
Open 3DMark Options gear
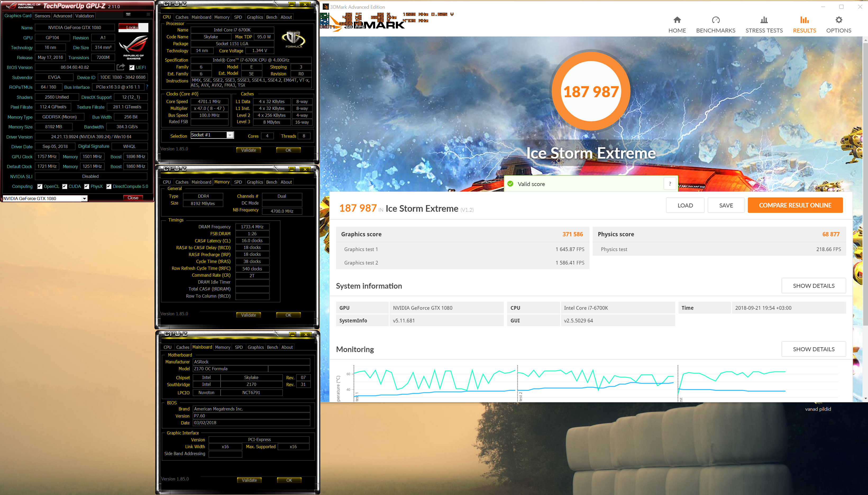[x=839, y=25]
